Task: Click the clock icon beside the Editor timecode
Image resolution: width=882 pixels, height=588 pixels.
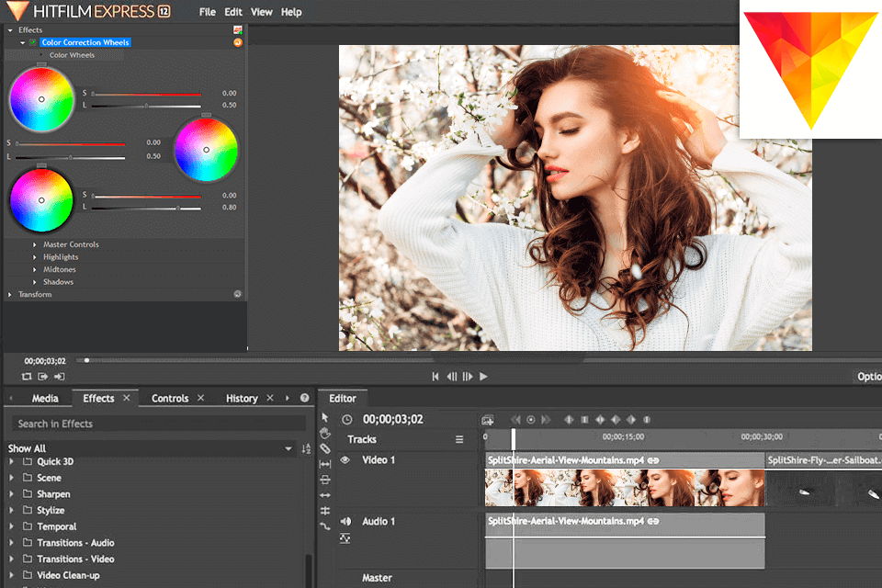Action: [347, 420]
